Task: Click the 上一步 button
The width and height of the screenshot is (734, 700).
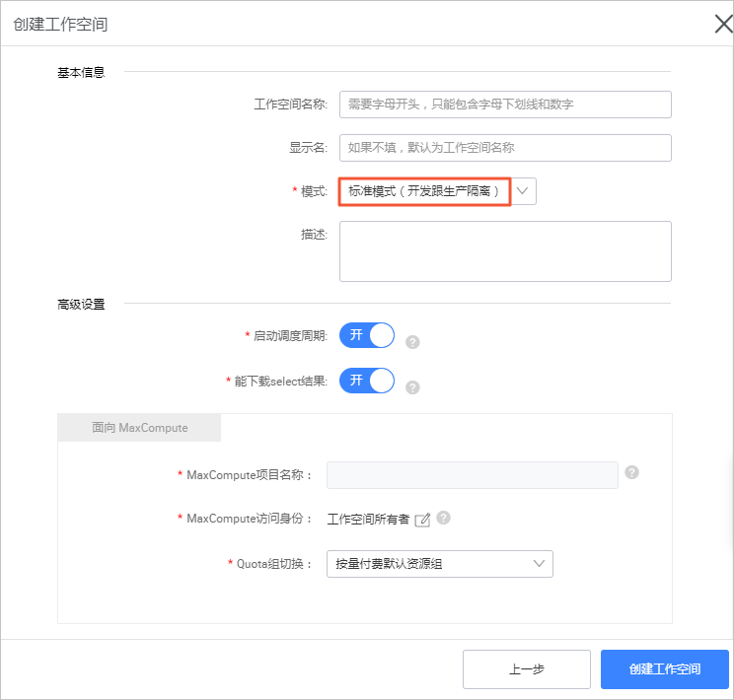Action: (x=527, y=669)
